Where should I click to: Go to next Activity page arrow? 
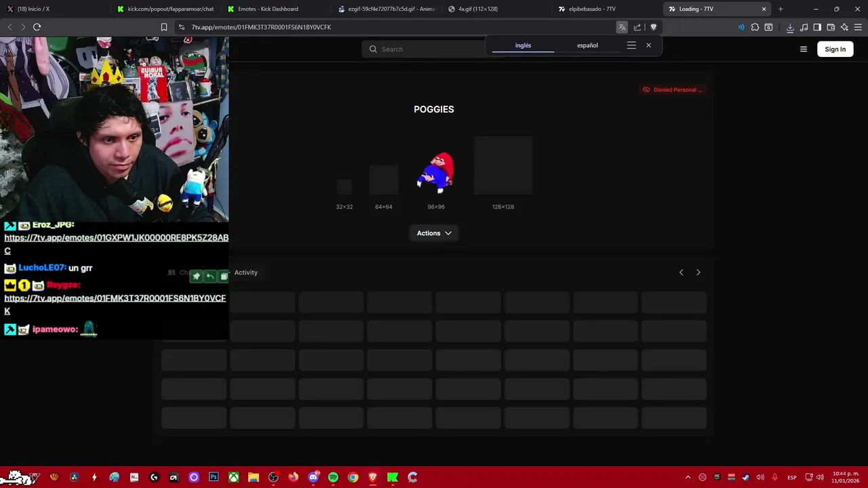coord(698,272)
